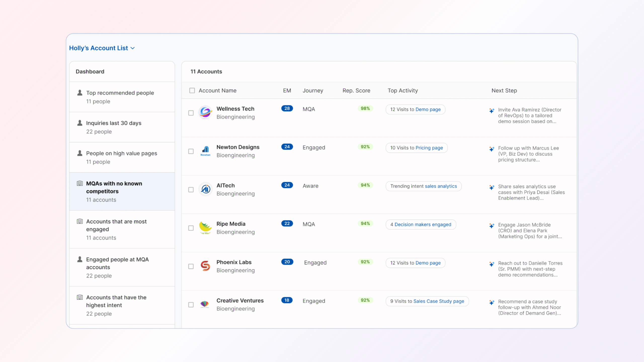Open the Demo page link for Wellness Tech
This screenshot has height=362, width=644.
(428, 109)
